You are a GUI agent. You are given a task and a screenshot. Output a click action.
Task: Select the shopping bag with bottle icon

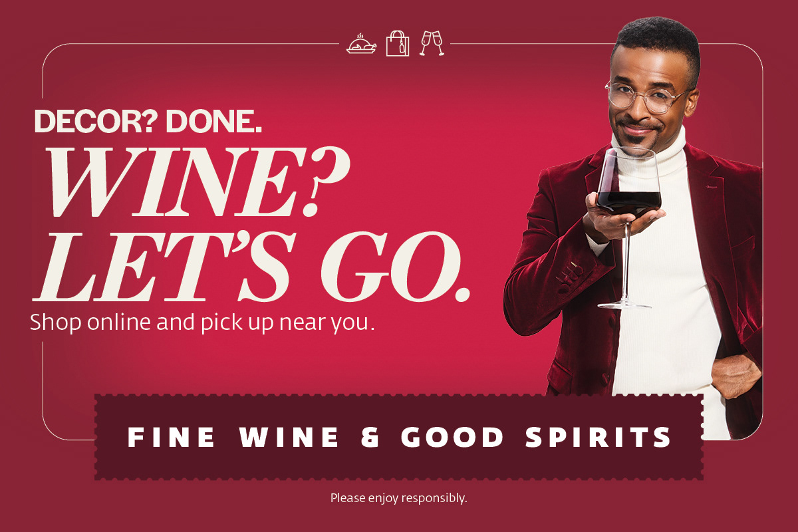[398, 43]
